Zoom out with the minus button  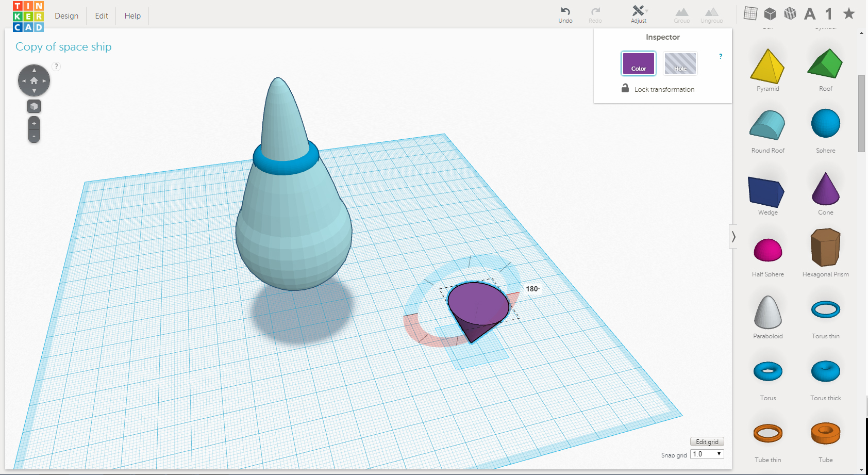click(x=34, y=136)
